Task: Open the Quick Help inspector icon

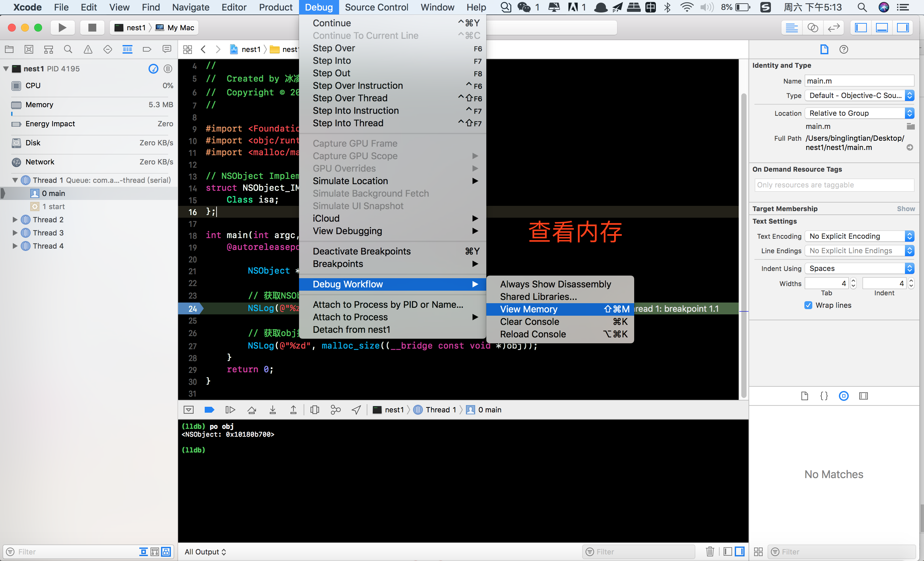Action: tap(843, 49)
